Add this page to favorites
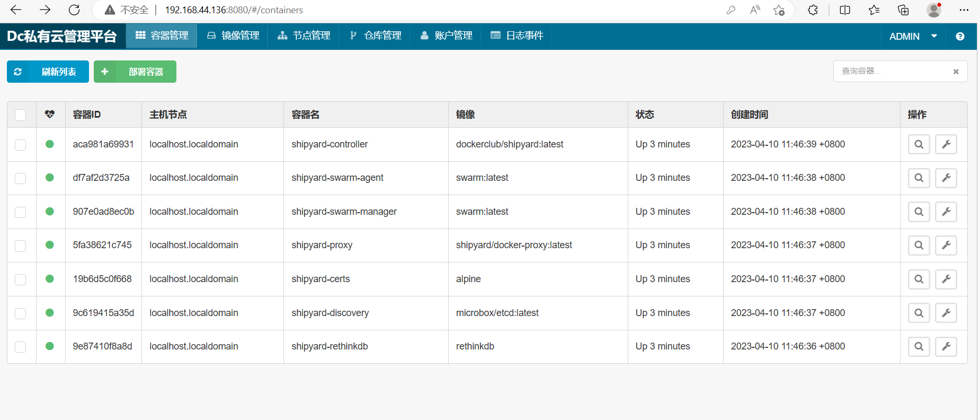Screen dimensions: 980x420 tap(779, 10)
